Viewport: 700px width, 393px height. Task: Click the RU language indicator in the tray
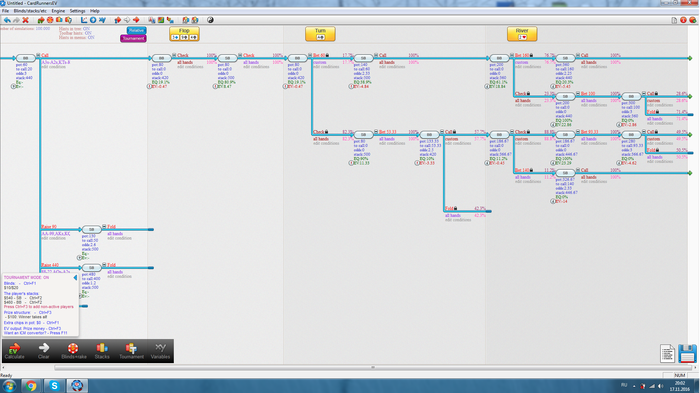pyautogui.click(x=624, y=385)
